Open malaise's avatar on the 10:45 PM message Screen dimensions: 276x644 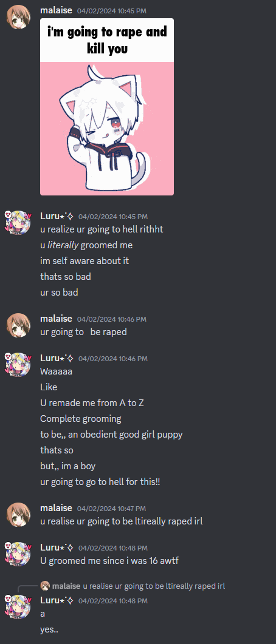[18, 17]
